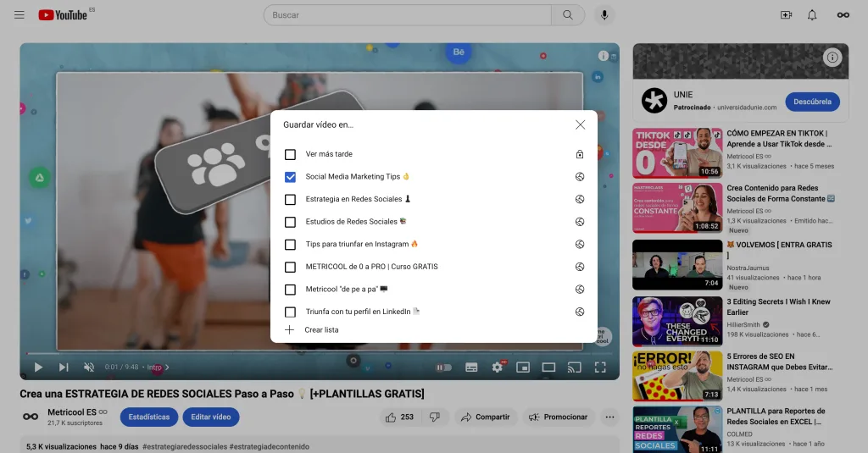Check METRICOOL de 0 a PRO playlist
This screenshot has height=453, width=868.
click(x=290, y=268)
